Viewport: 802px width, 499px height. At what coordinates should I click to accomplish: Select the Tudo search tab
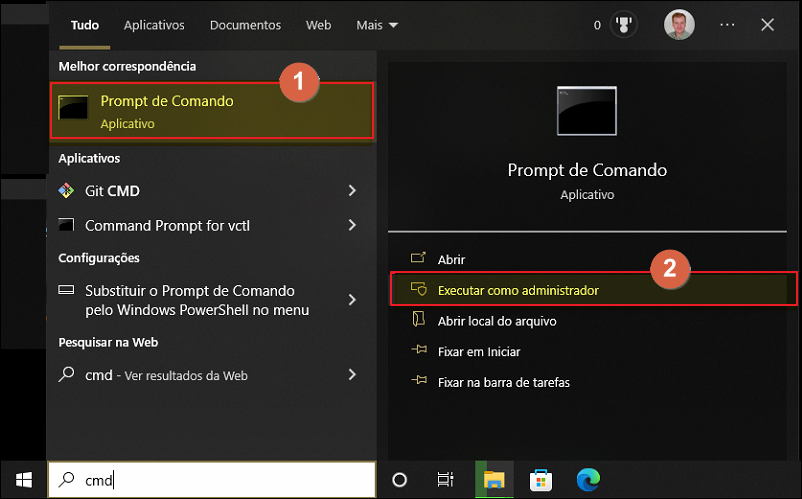pos(84,25)
